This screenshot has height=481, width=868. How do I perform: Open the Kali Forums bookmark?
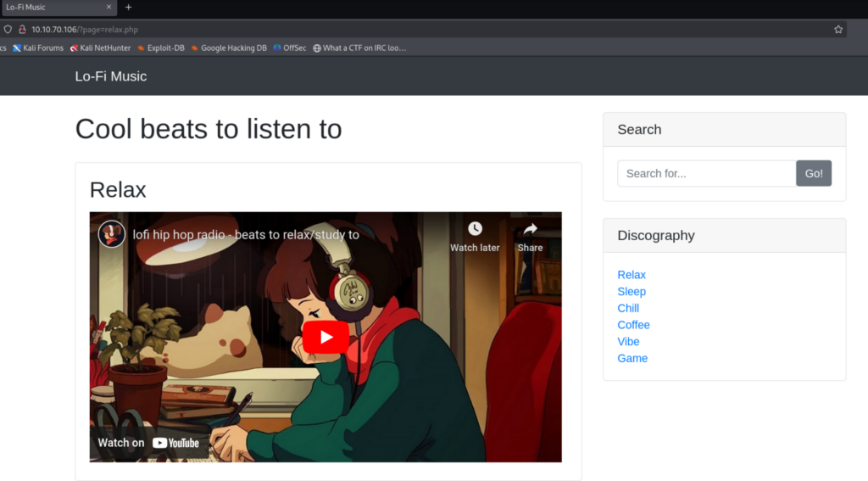(37, 48)
